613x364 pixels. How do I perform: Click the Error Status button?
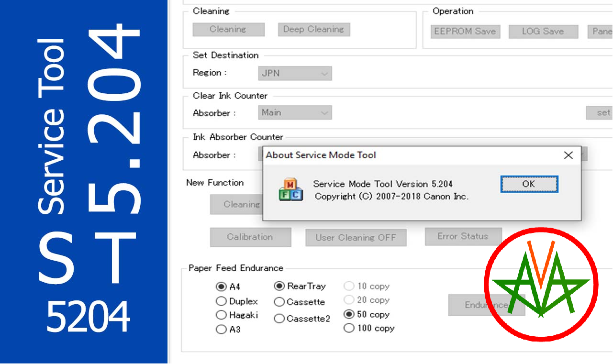click(x=463, y=236)
